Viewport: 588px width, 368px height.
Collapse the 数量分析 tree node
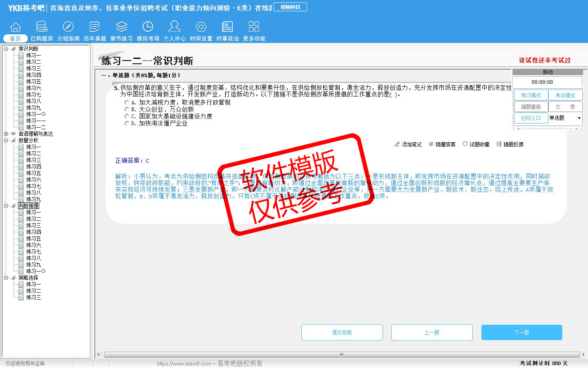tap(6, 140)
